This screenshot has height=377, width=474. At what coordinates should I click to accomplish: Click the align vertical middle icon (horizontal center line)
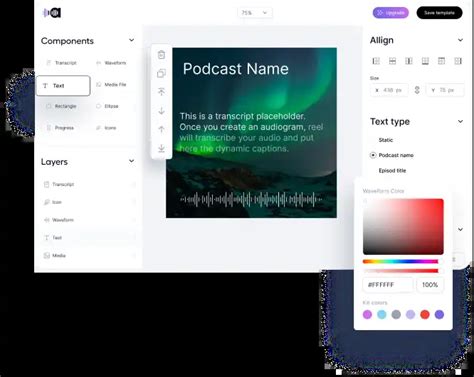[392, 61]
